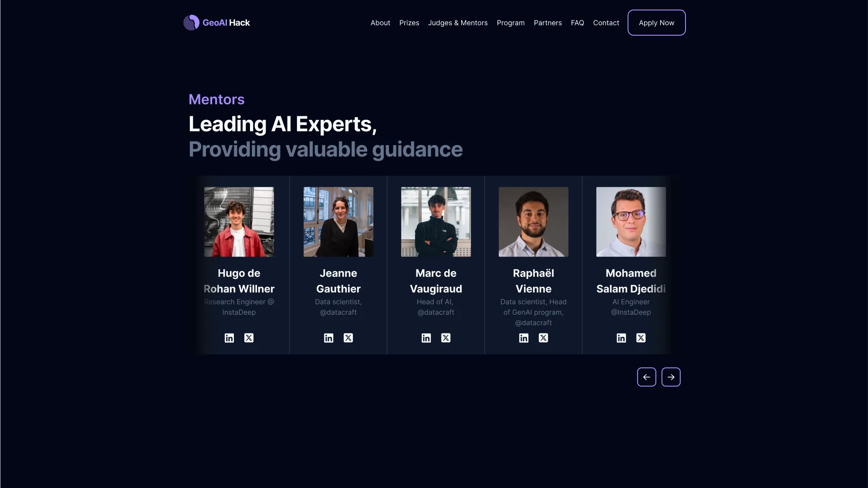Click Mohamed Salam Djedidi's X icon

coord(641,338)
